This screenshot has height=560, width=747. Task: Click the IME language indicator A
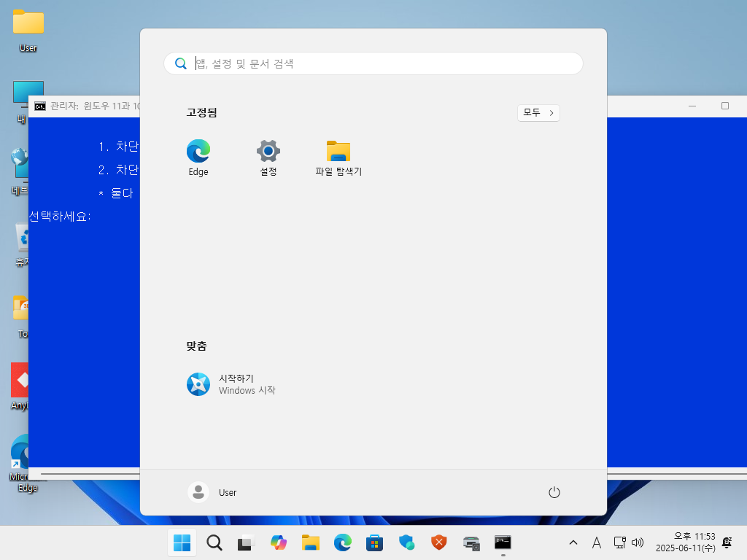597,542
